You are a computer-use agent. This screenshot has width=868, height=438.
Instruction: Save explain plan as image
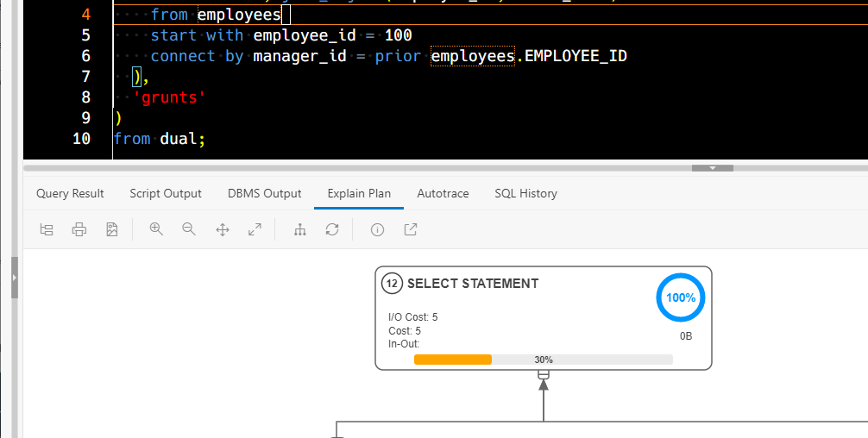point(112,229)
